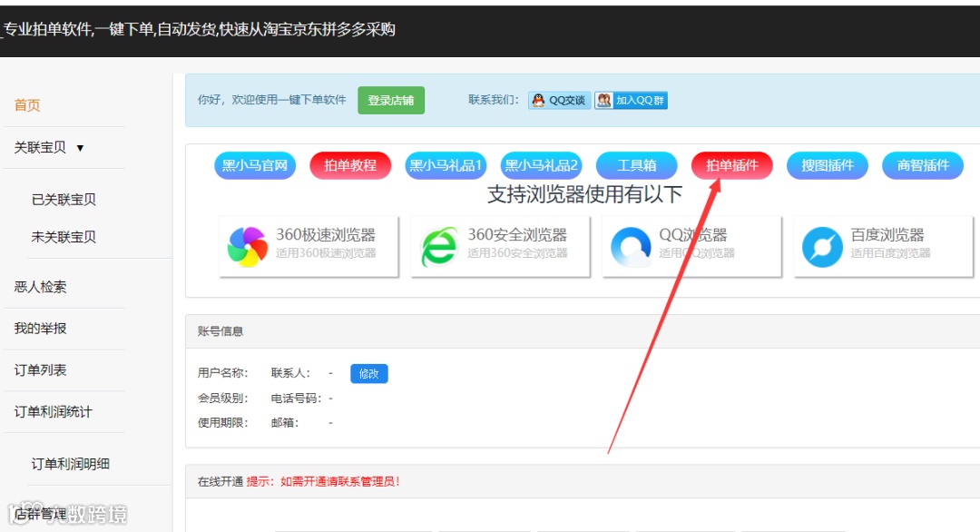The width and height of the screenshot is (980, 532).
Task: Go to 订单利润统计 in the sidebar
Action: 54,412
